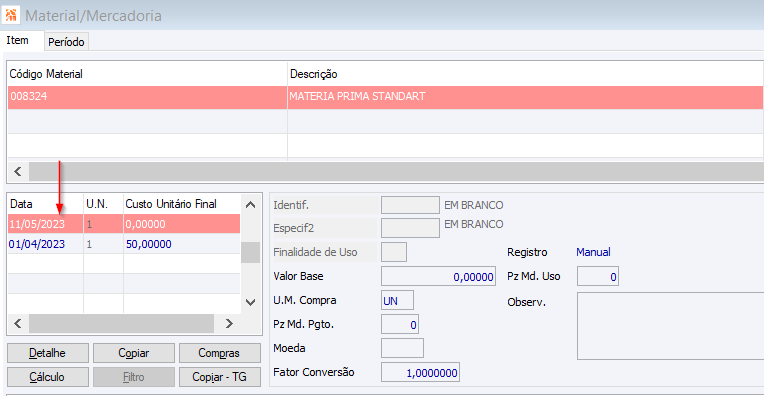The width and height of the screenshot is (764, 396).
Task: Click the Copiar button
Action: coord(134,353)
